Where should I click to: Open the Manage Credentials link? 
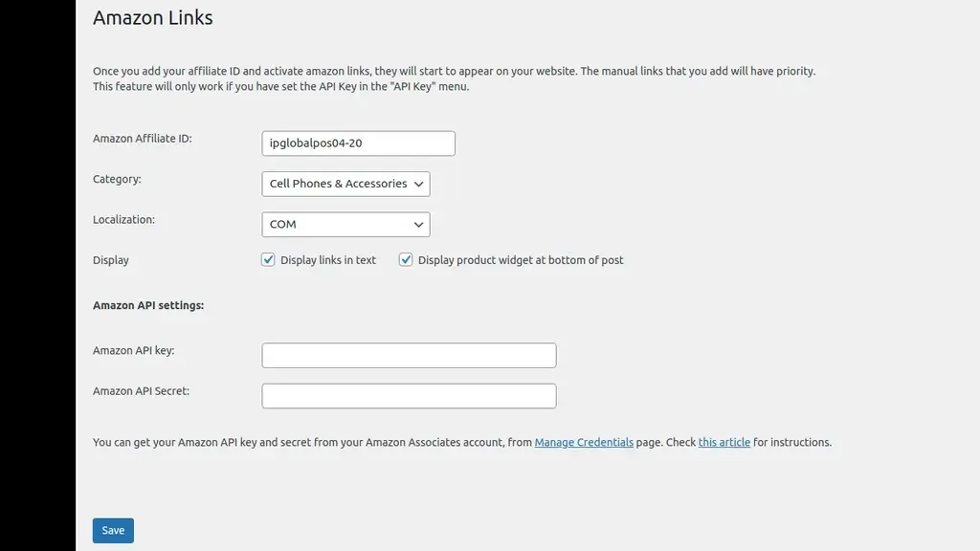click(584, 442)
